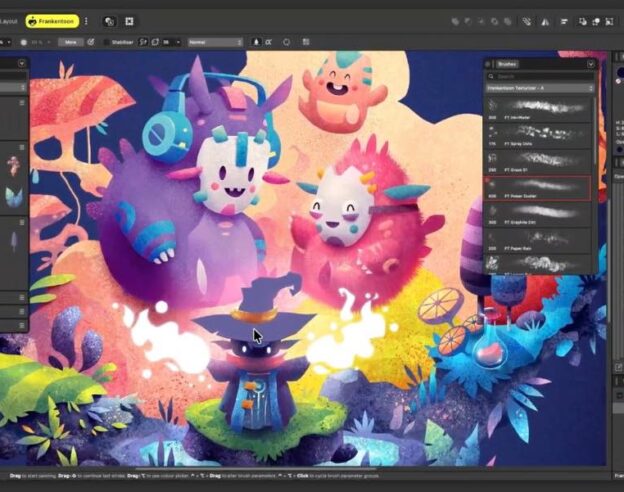
Task: Select the FT Paper Rain brush
Action: [538, 240]
